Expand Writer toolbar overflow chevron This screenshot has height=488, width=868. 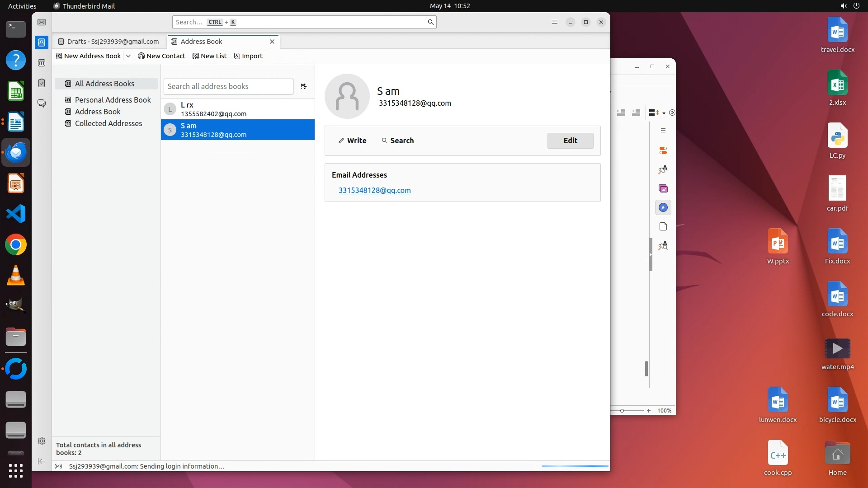click(672, 113)
